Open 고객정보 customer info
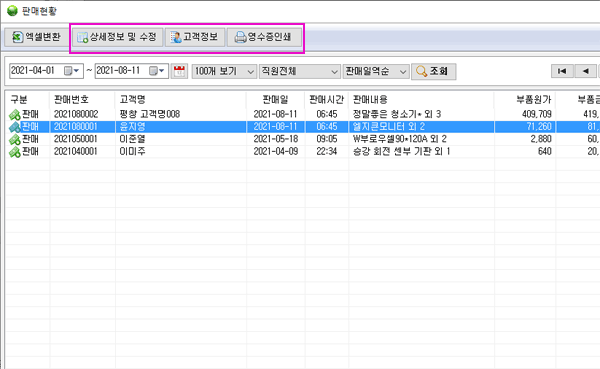 point(195,37)
